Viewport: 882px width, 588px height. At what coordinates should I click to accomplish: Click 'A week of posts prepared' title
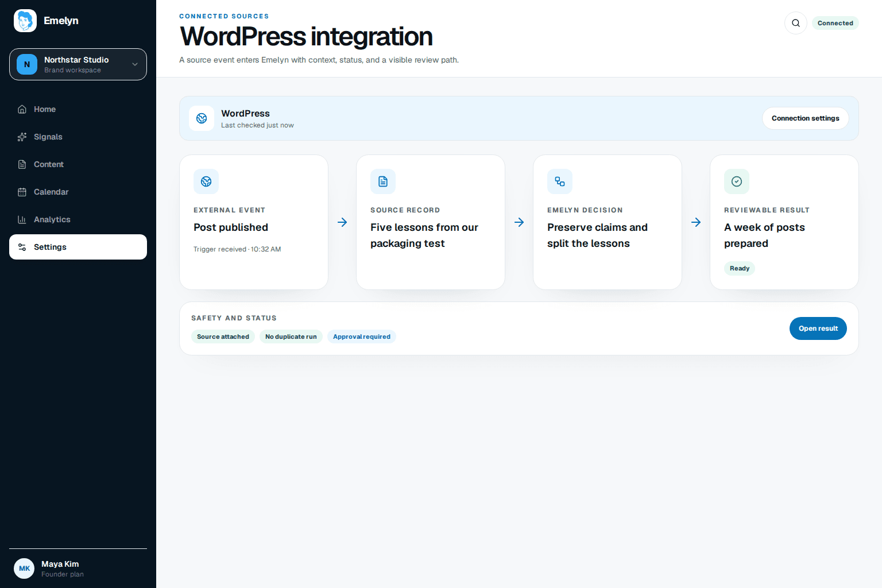(x=764, y=235)
